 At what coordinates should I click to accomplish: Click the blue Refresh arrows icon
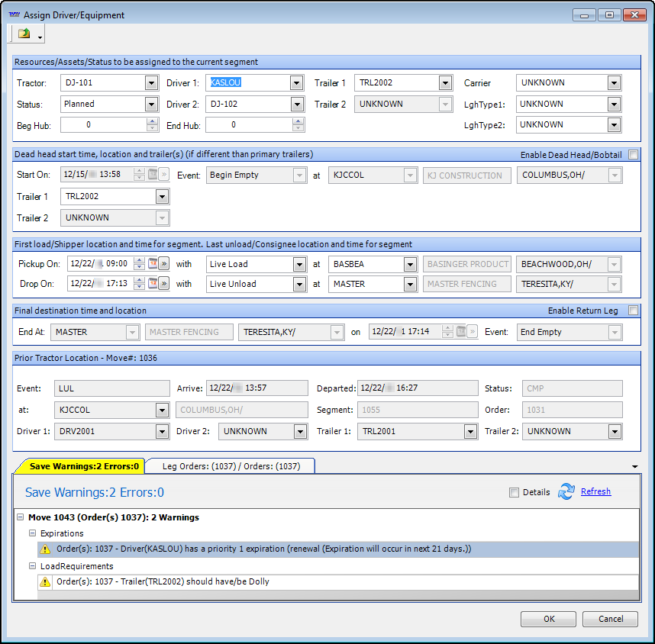566,492
